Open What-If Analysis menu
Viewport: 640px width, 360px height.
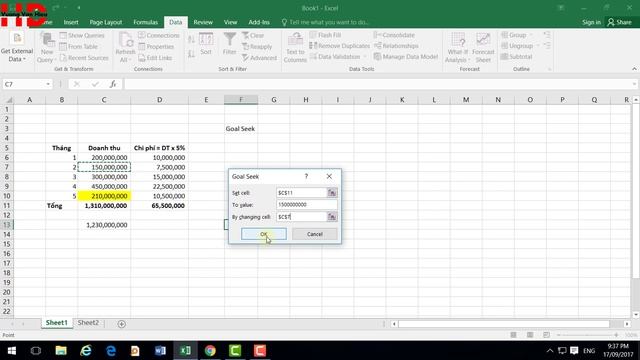[x=457, y=47]
